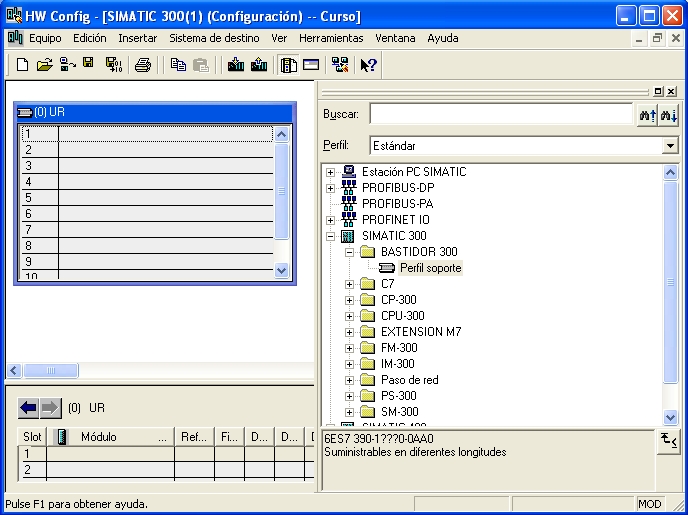Expand the IM-300 folder
Screen dimensions: 688x515
(349, 364)
